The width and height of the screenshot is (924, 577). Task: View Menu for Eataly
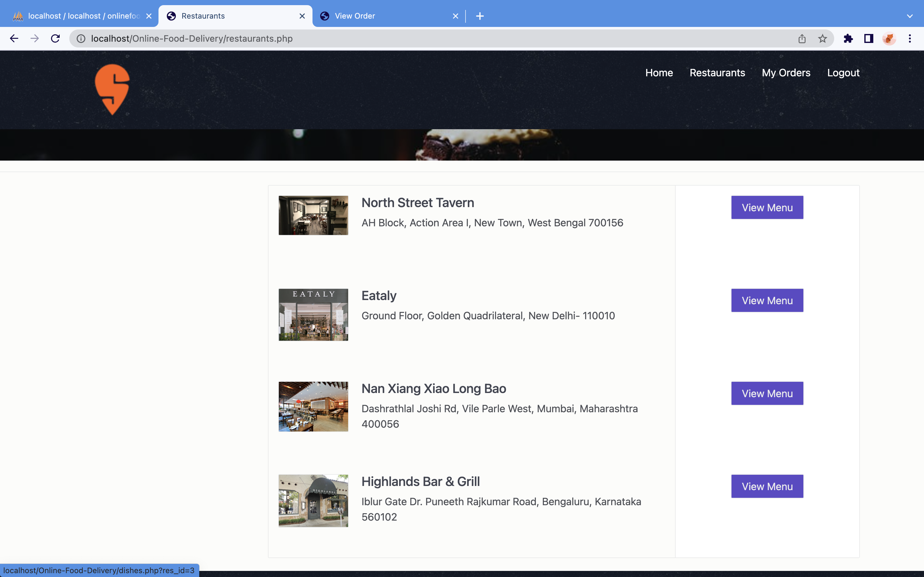coord(767,301)
